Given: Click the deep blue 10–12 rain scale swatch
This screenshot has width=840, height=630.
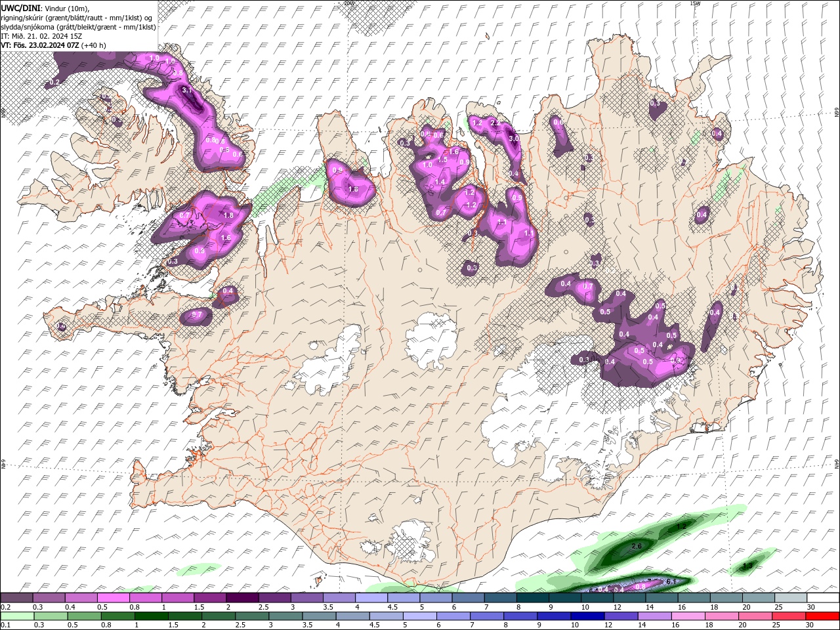Looking at the screenshot, I should point(587,616).
